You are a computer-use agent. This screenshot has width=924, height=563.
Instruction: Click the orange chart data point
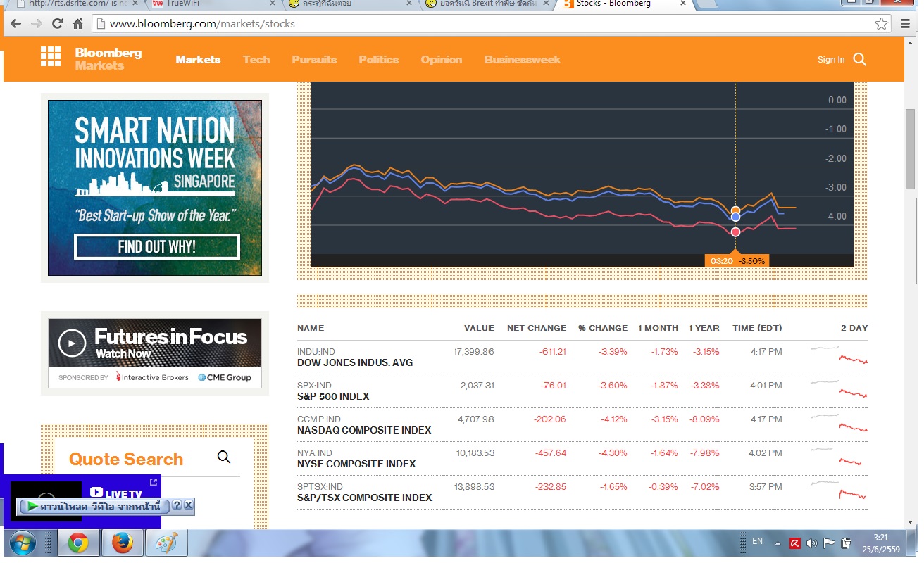coord(735,210)
